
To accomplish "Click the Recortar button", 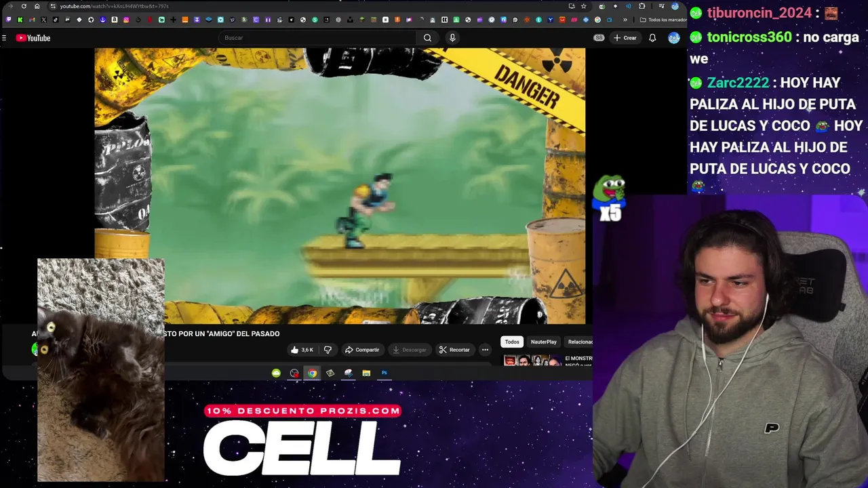I will [454, 350].
